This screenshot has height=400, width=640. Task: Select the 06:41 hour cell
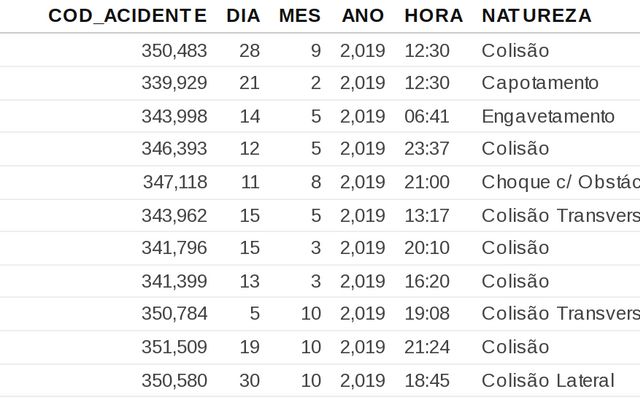427,116
